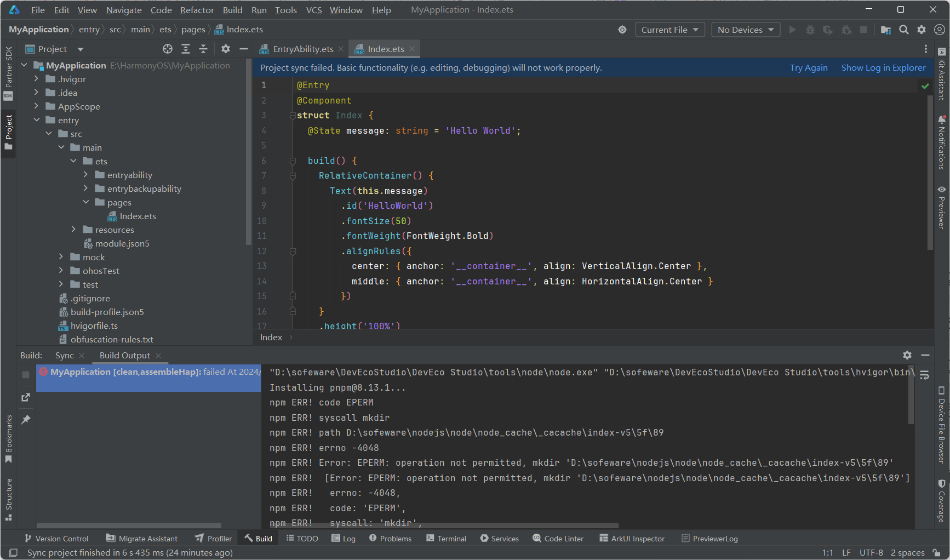This screenshot has height=560, width=950.
Task: Toggle tool window bars icon in status bar
Action: tap(14, 552)
